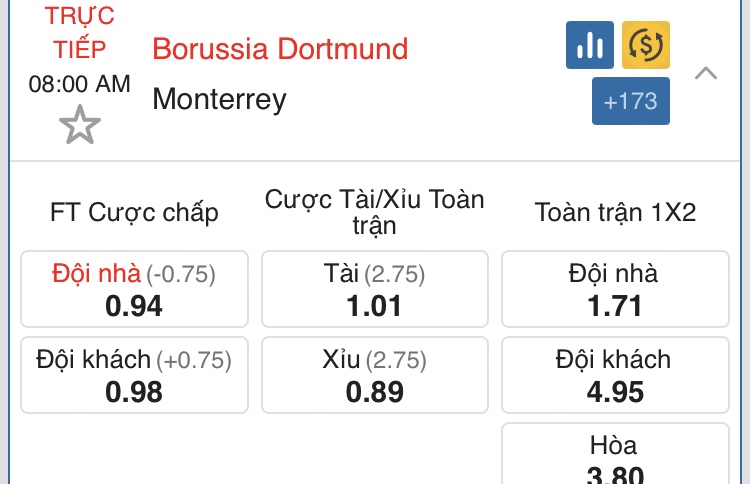Open Borussia Dortmund team name
750x484 pixels.
pos(280,49)
